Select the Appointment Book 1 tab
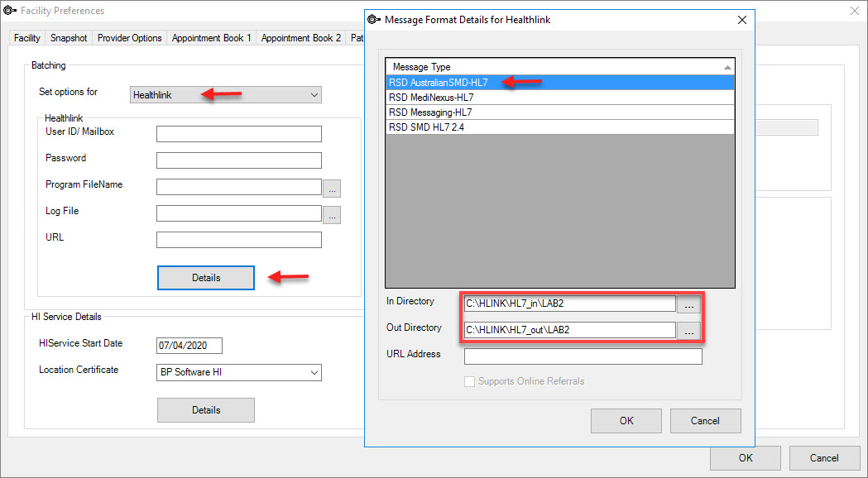This screenshot has width=868, height=478. [212, 37]
